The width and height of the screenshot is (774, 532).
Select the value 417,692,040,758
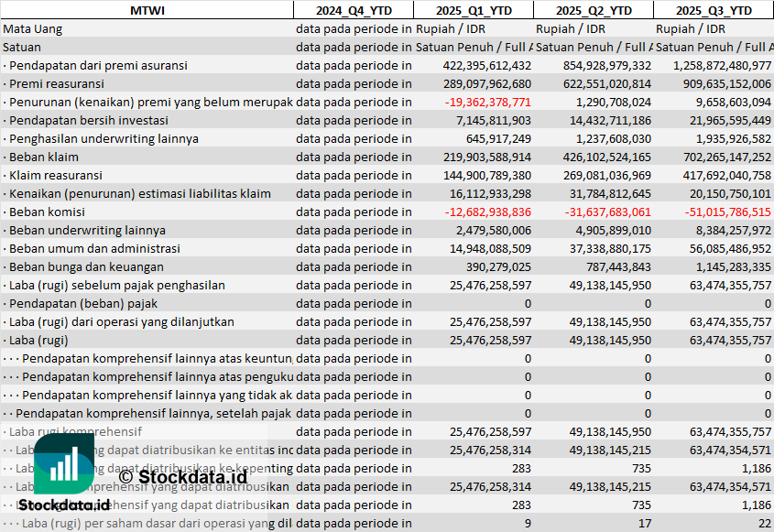pyautogui.click(x=727, y=175)
